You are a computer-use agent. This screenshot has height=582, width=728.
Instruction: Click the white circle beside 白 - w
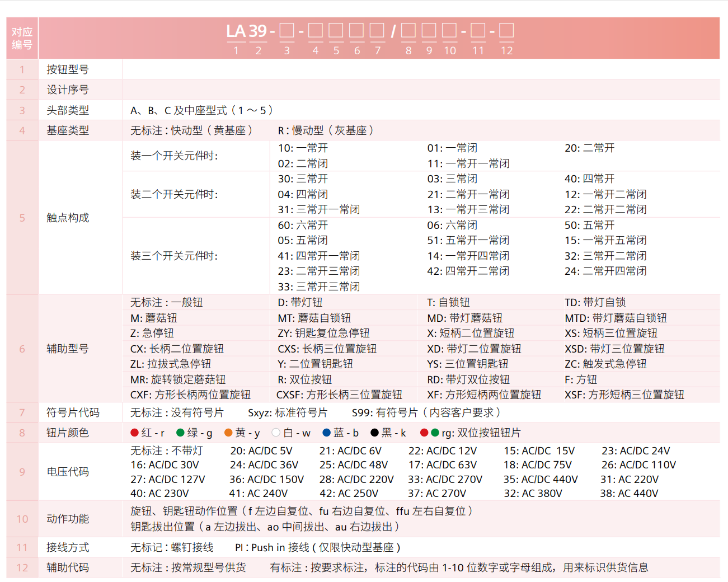pos(276,433)
